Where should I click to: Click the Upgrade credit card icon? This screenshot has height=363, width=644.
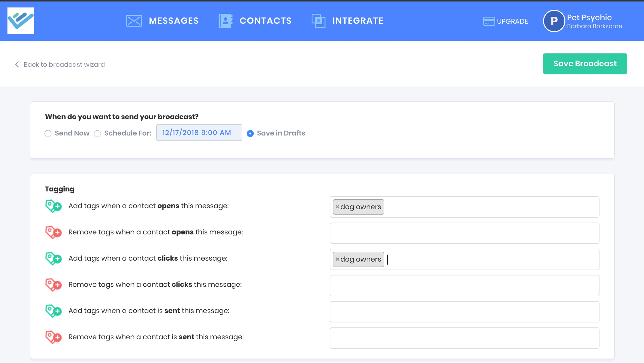(x=489, y=21)
